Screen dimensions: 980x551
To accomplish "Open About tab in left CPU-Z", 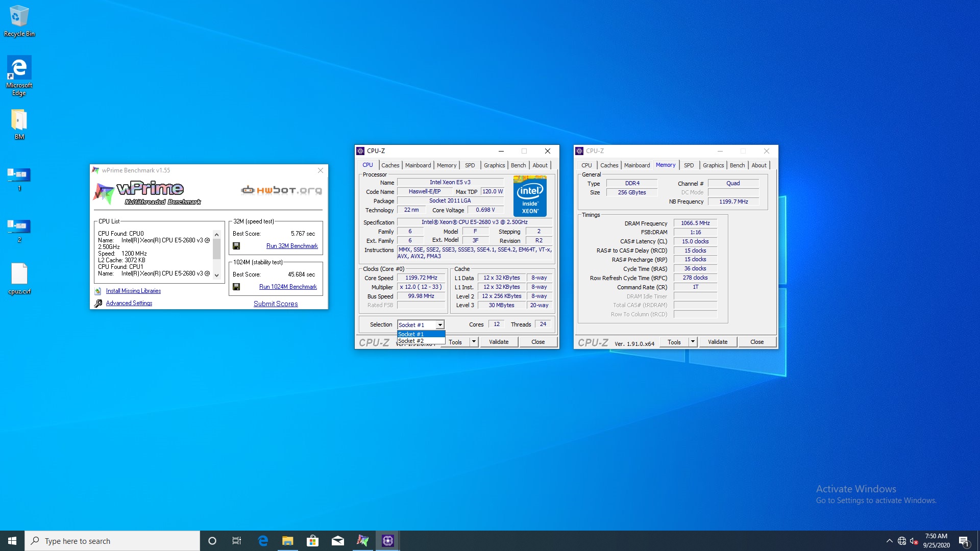I will click(540, 165).
